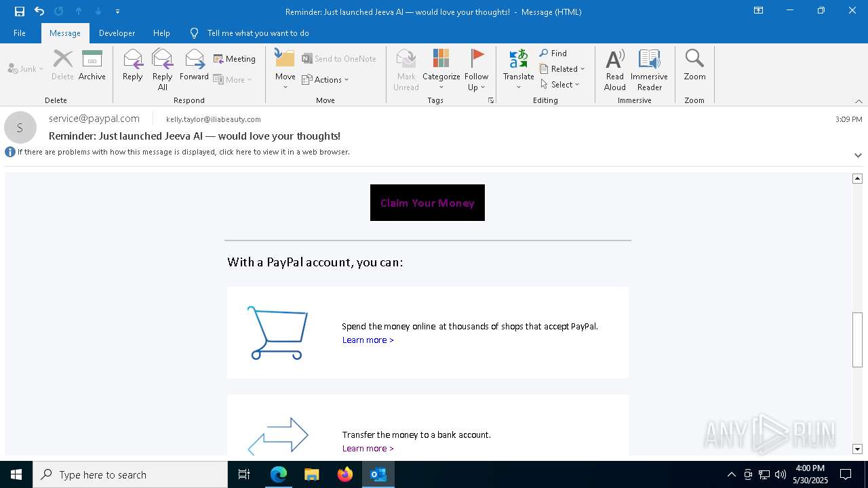Open Firefox from taskbar
868x488 pixels.
coord(344,474)
